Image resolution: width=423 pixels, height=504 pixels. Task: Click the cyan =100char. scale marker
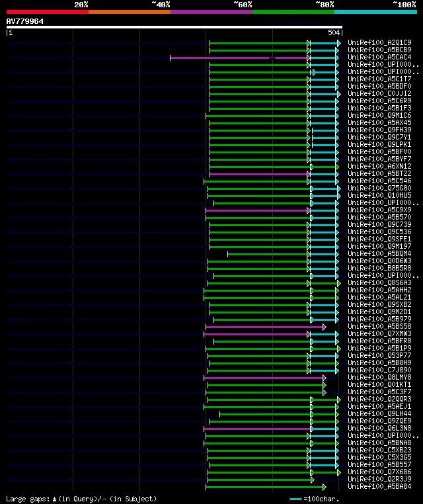[295, 499]
